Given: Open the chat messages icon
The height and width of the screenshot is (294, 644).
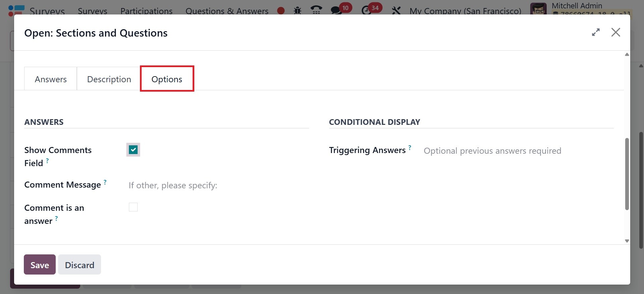Looking at the screenshot, I should point(336,10).
